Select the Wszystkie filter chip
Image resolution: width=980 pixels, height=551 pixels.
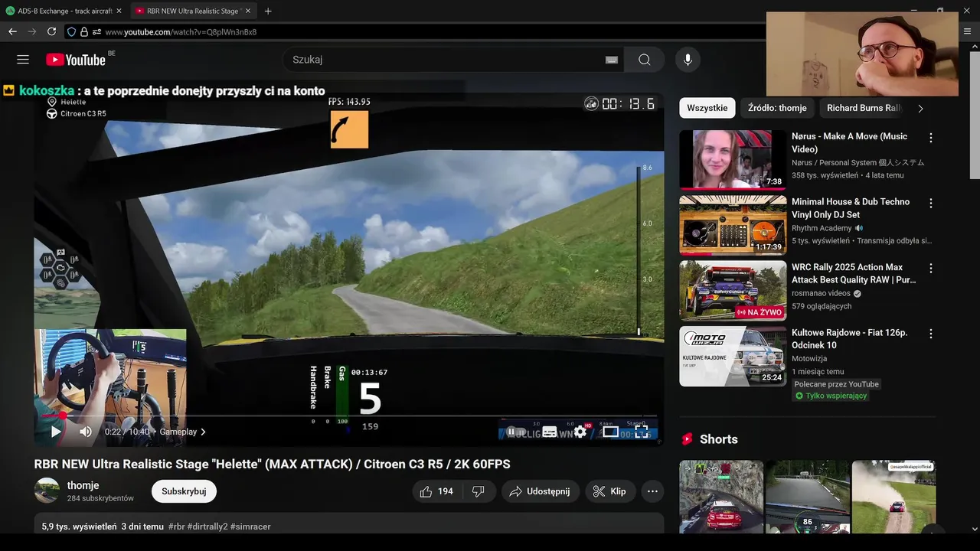[707, 108]
